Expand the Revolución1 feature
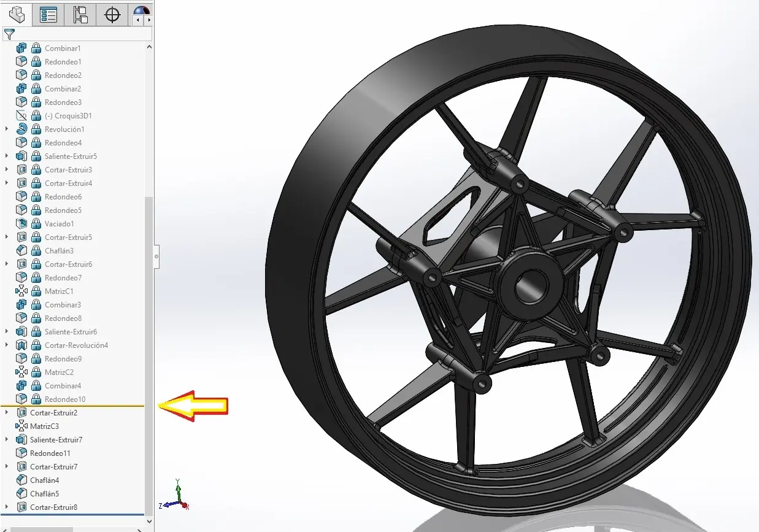 [6, 129]
